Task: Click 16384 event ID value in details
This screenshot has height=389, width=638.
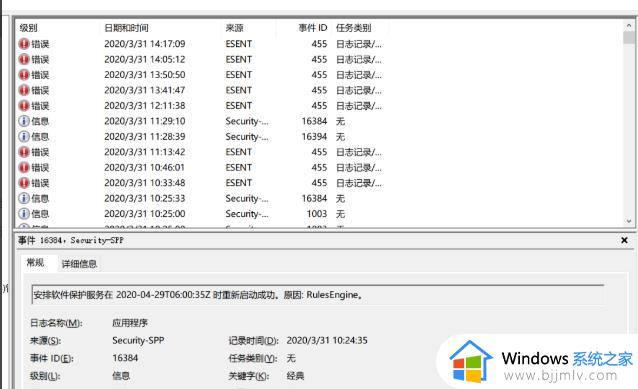Action: [125, 358]
